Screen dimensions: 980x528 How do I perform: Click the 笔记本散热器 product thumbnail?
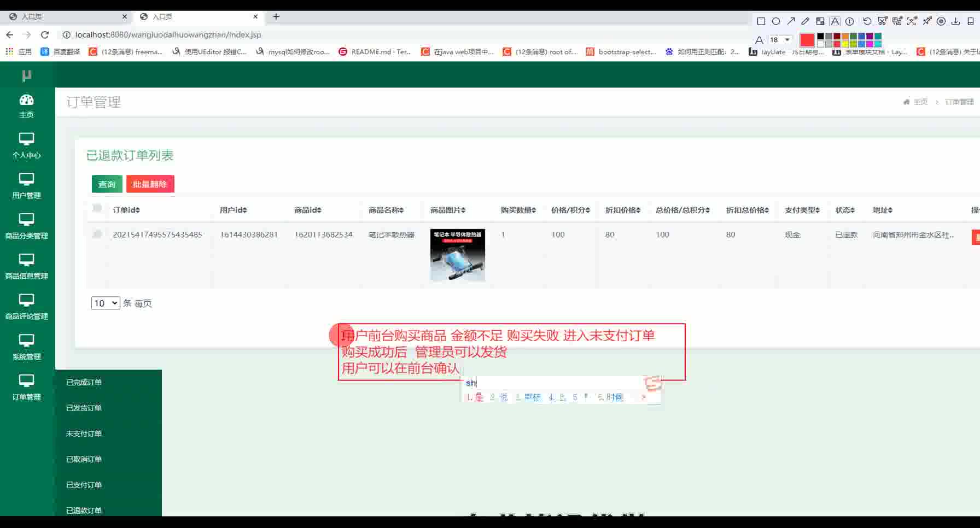[x=458, y=255]
